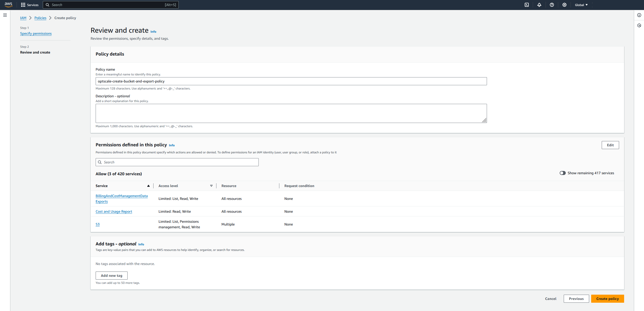Sort by Access level column arrow
Screen dimensions: 644x311
(211, 186)
